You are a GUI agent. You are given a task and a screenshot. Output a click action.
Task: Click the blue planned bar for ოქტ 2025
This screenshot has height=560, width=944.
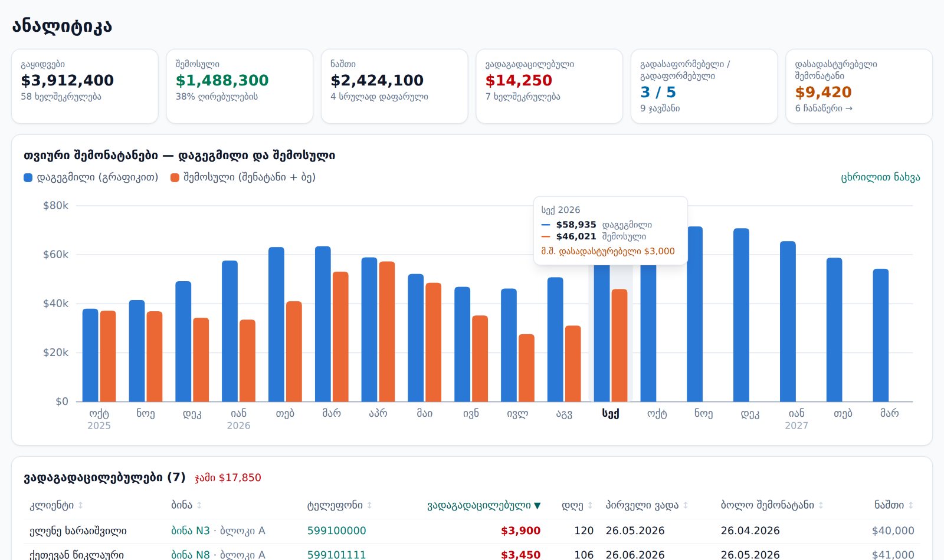[90, 355]
